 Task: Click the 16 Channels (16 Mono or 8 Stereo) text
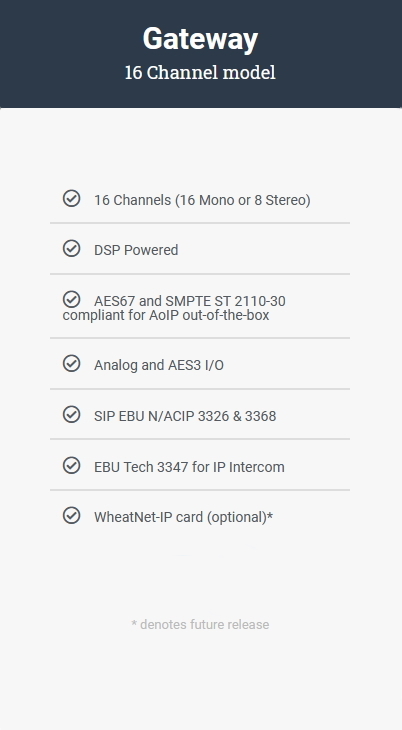click(202, 200)
